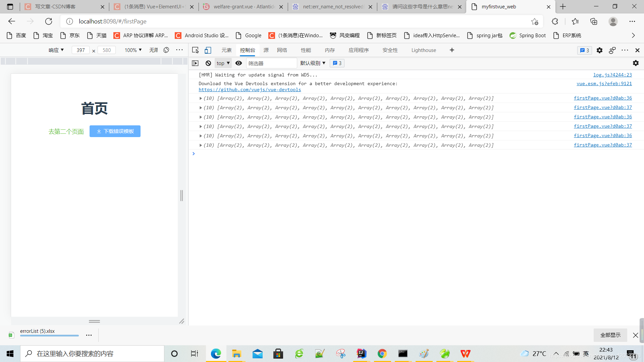Switch to the 网络 DevTools tab
The width and height of the screenshot is (644, 362).
[x=282, y=50]
